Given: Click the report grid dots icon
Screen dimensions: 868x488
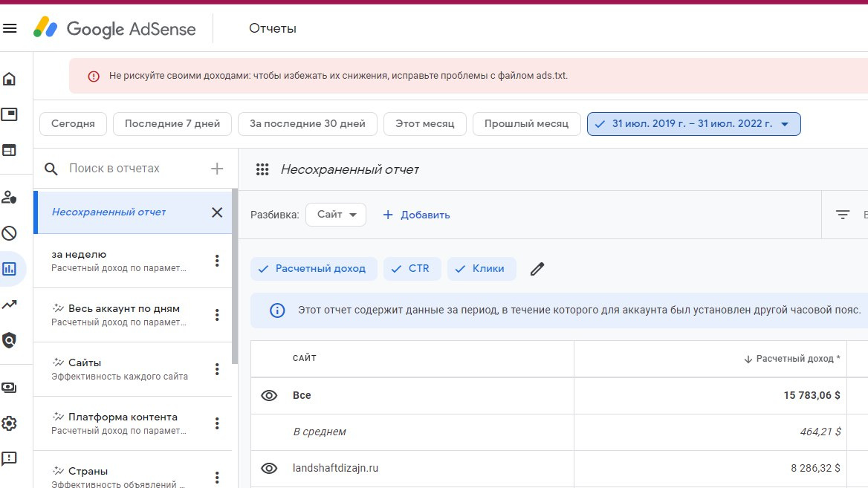Looking at the screenshot, I should (x=262, y=169).
